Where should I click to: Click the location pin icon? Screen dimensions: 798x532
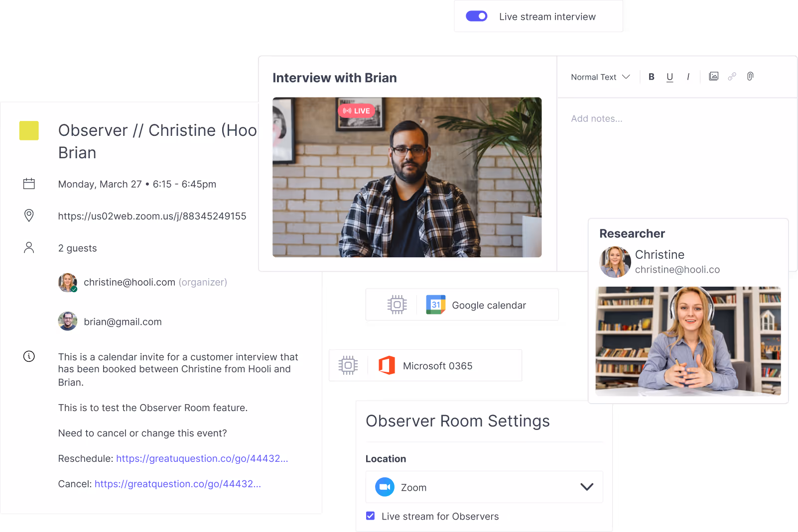29,215
